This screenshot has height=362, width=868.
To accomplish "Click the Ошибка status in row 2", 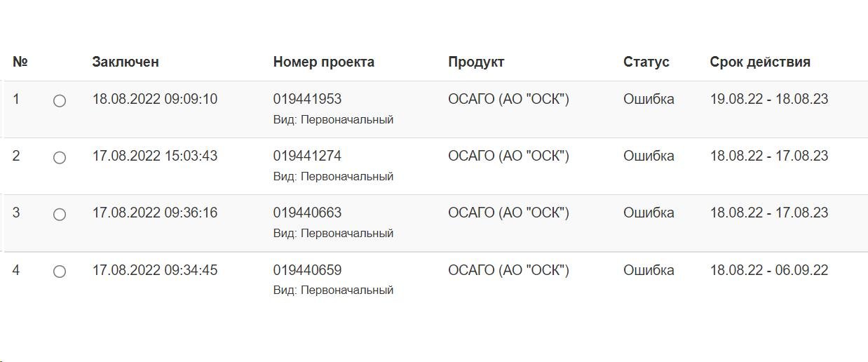I will [x=649, y=156].
